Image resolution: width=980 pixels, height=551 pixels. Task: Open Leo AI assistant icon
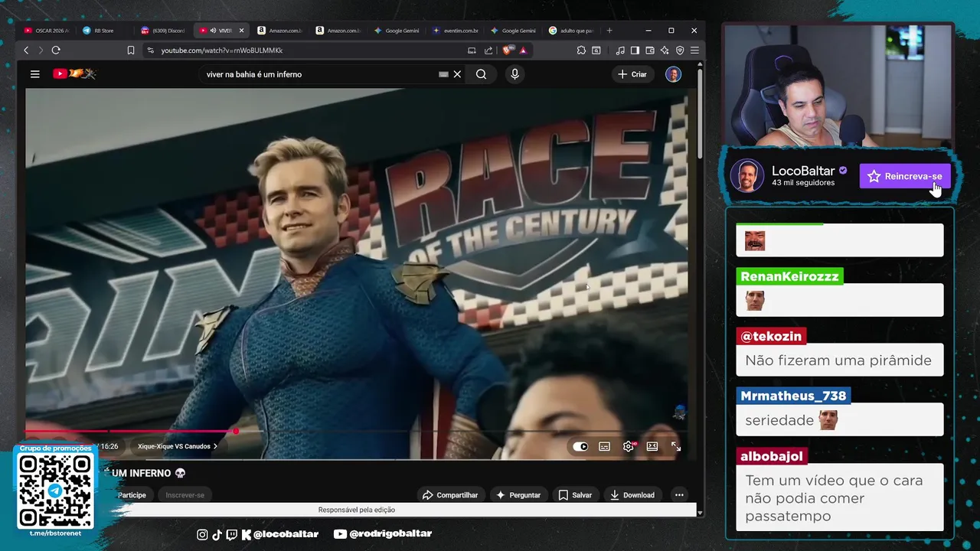(665, 51)
